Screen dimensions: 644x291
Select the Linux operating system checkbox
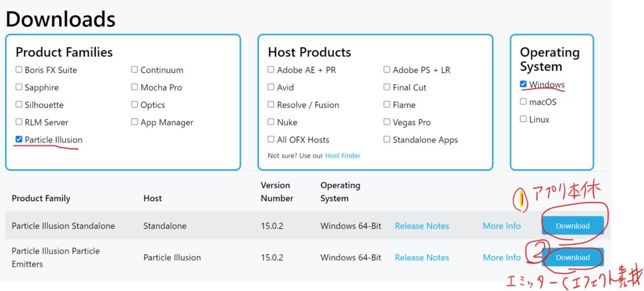pyautogui.click(x=523, y=119)
